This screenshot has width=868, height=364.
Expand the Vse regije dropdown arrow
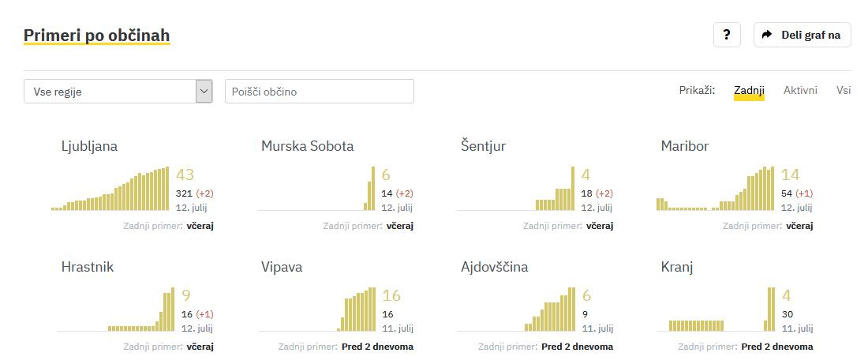point(204,92)
